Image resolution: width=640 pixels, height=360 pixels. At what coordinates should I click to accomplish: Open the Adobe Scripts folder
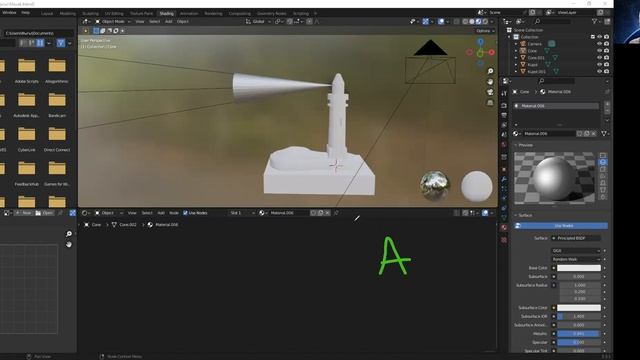tap(27, 70)
